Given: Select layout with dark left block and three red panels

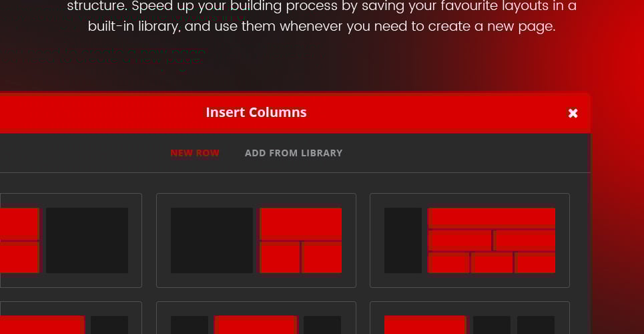Looking at the screenshot, I should 256,240.
